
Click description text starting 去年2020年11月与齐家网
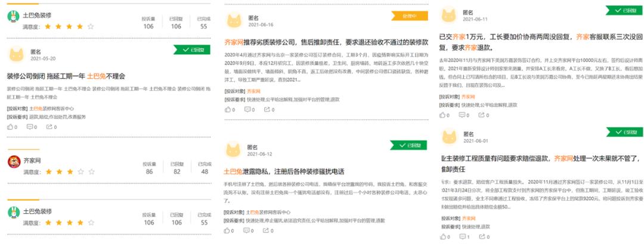tap(541, 73)
